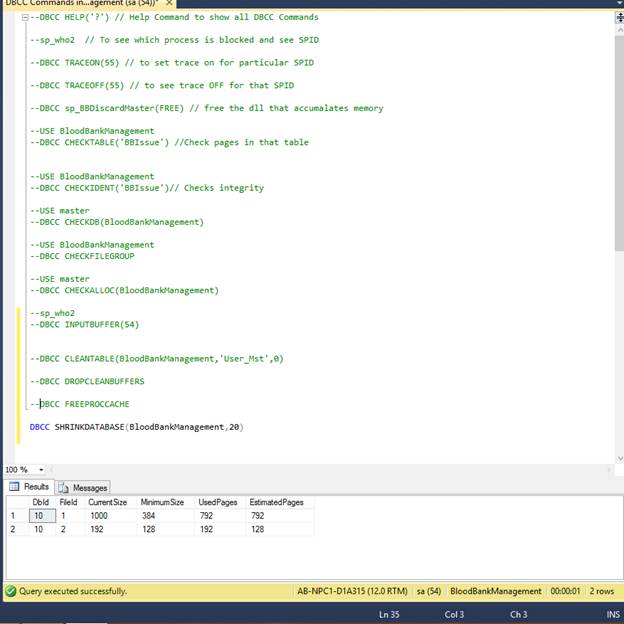
Task: Click the BloodBankManagement database status entry
Action: click(495, 591)
